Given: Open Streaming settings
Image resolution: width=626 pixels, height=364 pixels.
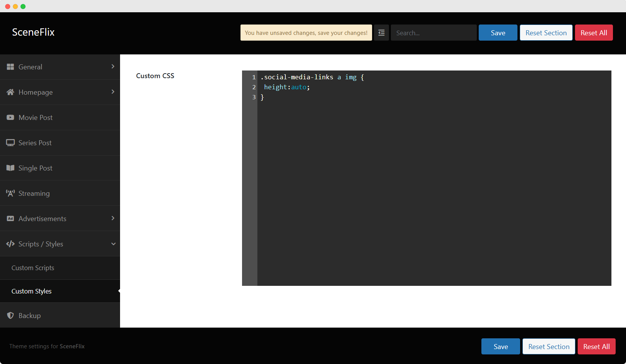Looking at the screenshot, I should pyautogui.click(x=60, y=193).
